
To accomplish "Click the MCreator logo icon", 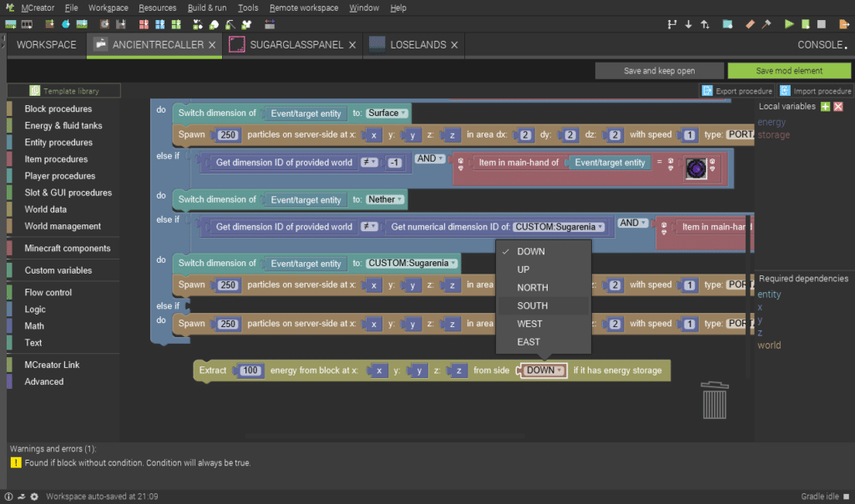I will pyautogui.click(x=10, y=8).
